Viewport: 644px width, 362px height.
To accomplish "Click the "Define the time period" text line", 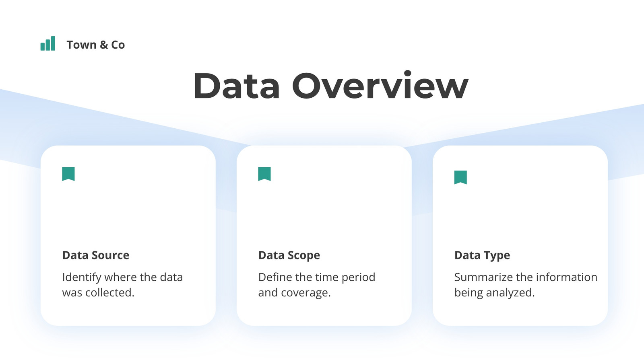I will (317, 277).
